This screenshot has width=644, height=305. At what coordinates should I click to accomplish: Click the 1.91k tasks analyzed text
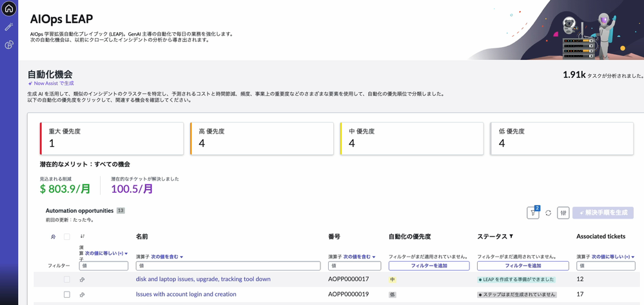[603, 75]
